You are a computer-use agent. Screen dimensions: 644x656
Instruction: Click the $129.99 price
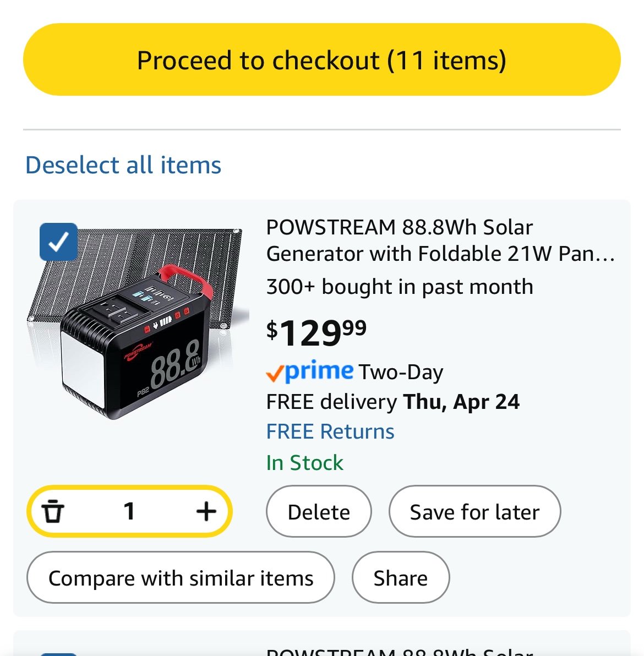316,332
